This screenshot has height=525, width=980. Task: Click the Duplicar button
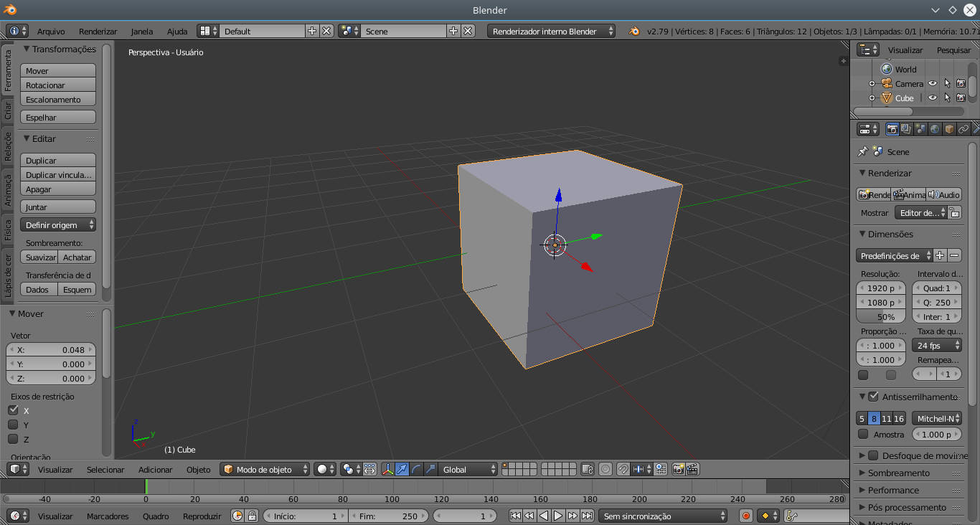[57, 160]
